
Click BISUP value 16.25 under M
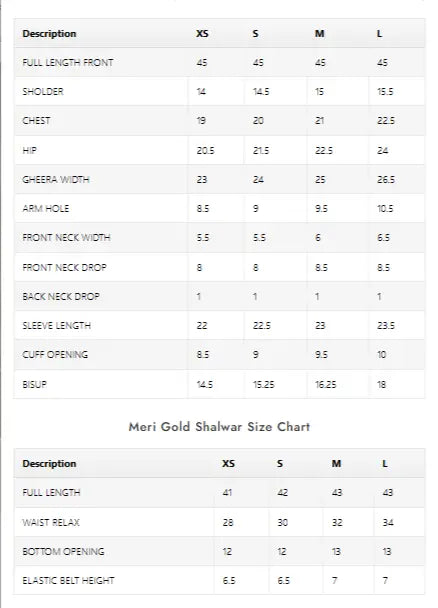[x=326, y=384]
